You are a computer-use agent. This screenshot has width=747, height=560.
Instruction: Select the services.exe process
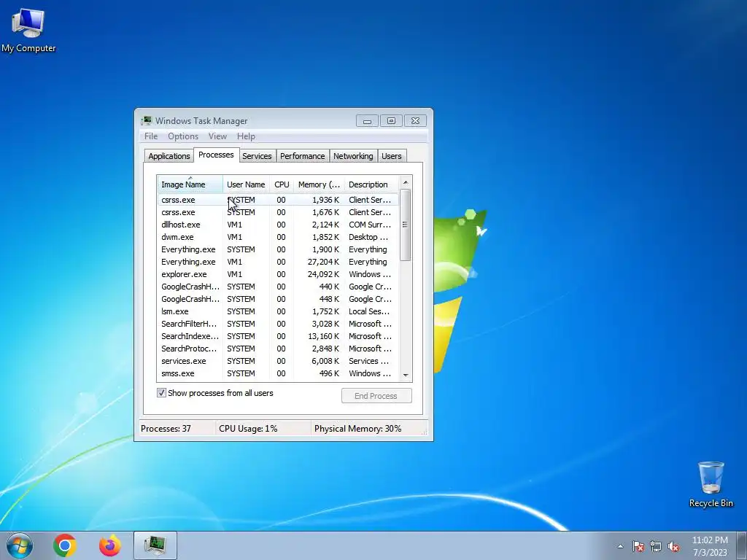278,361
